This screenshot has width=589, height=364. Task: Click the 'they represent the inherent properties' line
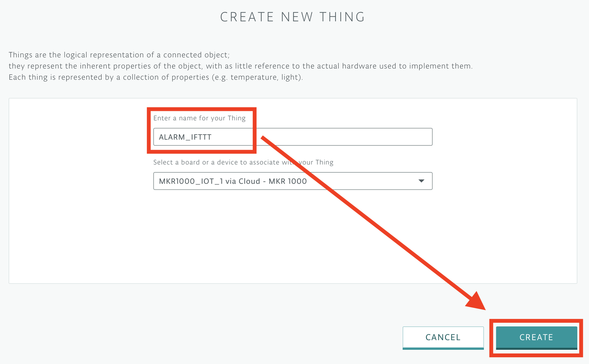tap(241, 66)
